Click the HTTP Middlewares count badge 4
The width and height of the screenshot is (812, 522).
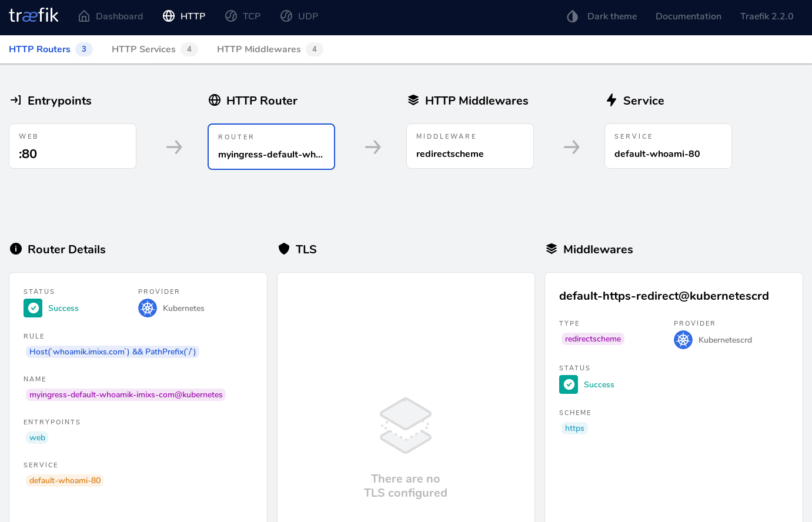point(315,49)
